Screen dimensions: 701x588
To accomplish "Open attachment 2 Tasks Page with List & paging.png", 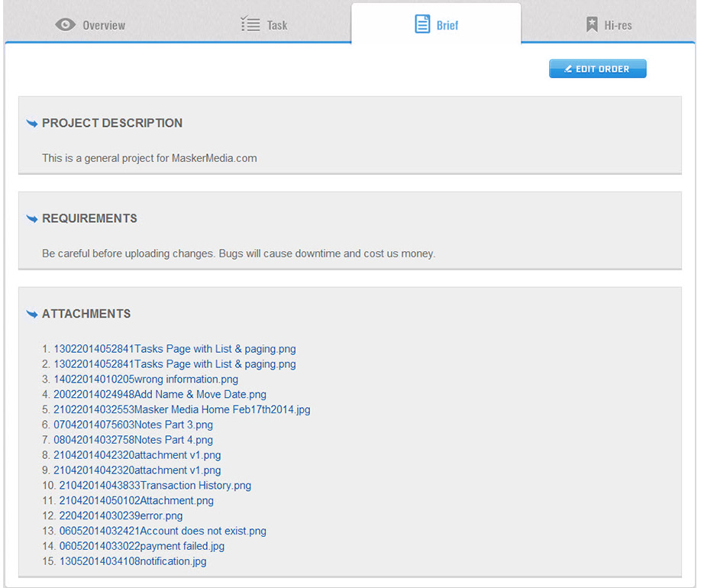I will pos(175,364).
